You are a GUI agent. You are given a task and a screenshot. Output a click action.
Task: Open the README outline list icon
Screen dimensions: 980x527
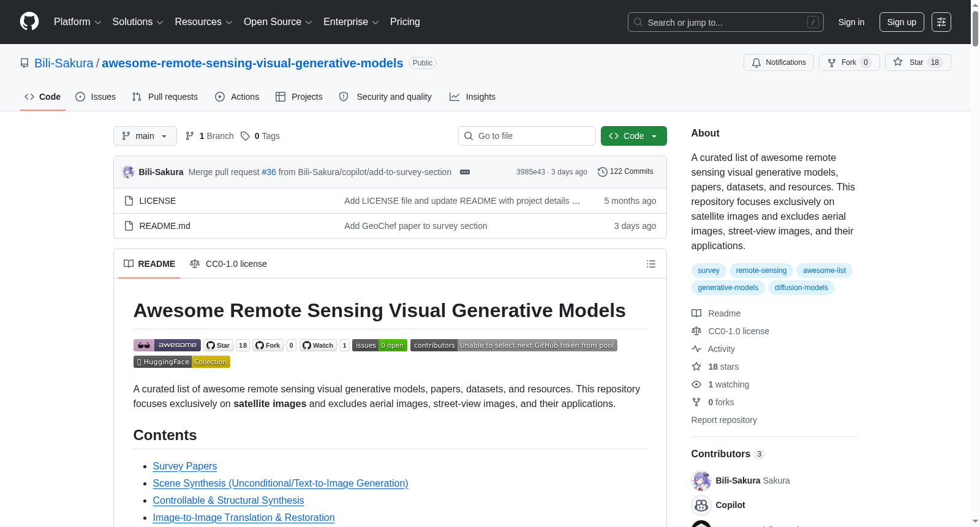650,264
